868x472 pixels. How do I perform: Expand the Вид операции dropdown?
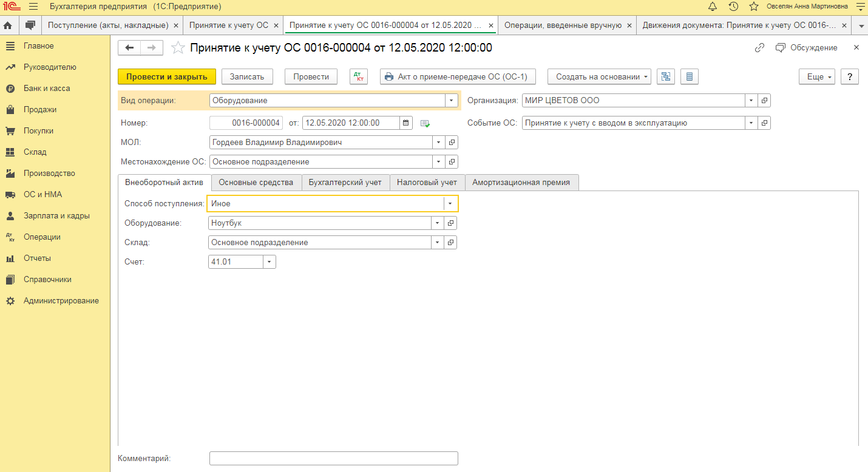click(x=452, y=101)
